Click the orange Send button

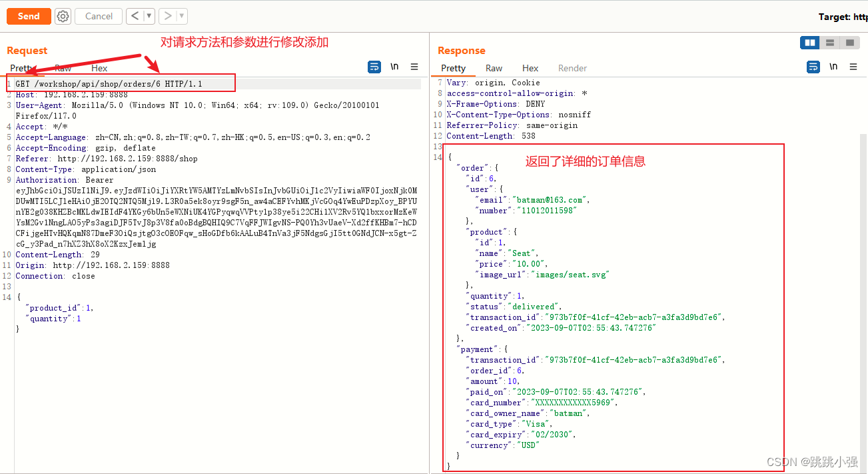(29, 16)
